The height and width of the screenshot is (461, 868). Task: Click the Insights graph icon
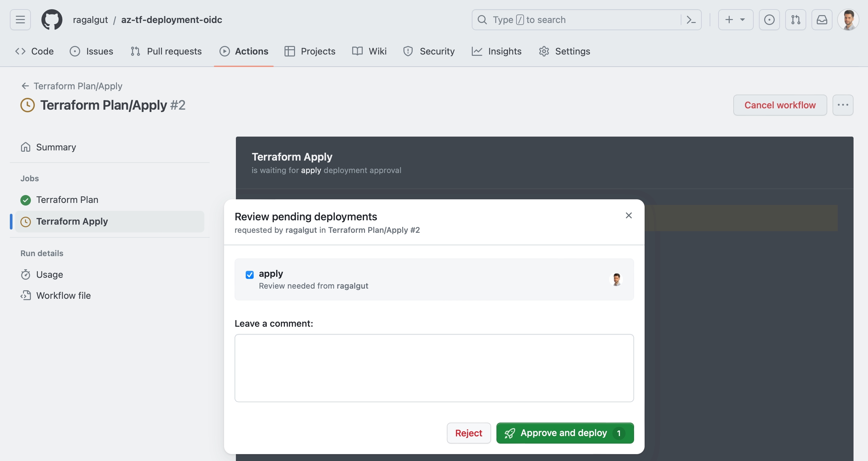pos(476,51)
